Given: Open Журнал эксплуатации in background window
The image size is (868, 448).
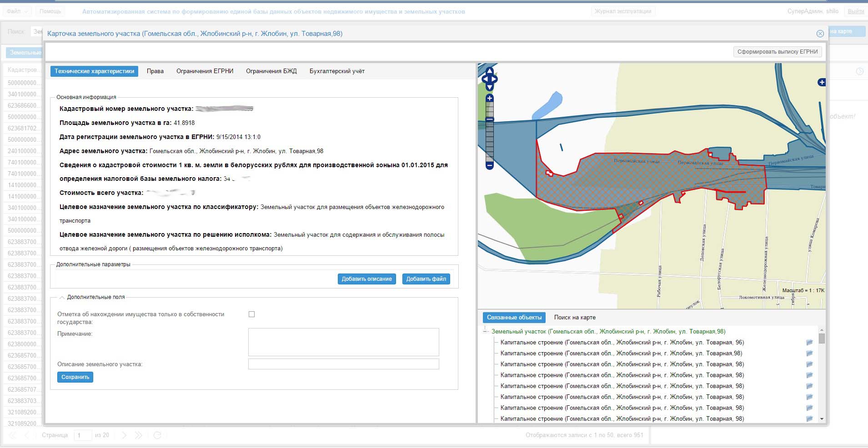Looking at the screenshot, I should coord(623,11).
